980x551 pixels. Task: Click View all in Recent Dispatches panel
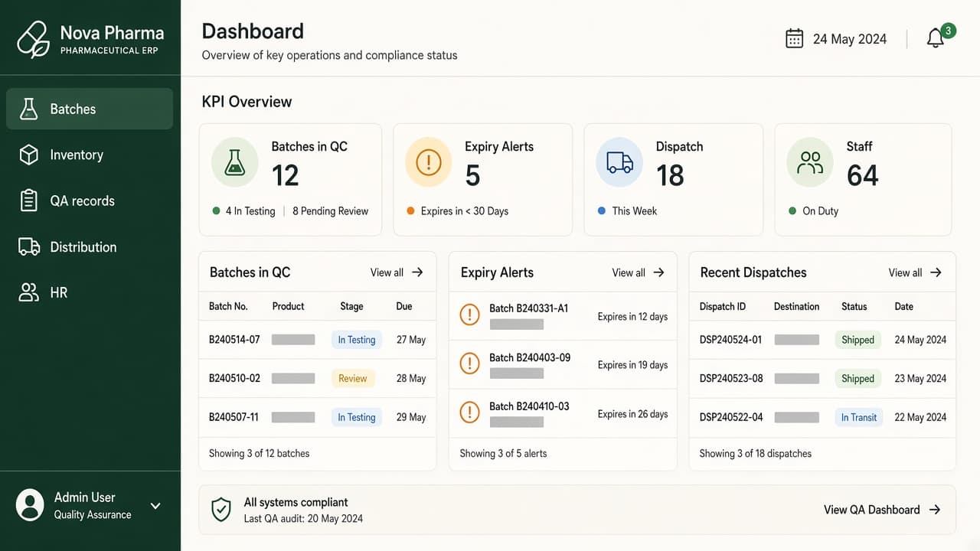[905, 272]
